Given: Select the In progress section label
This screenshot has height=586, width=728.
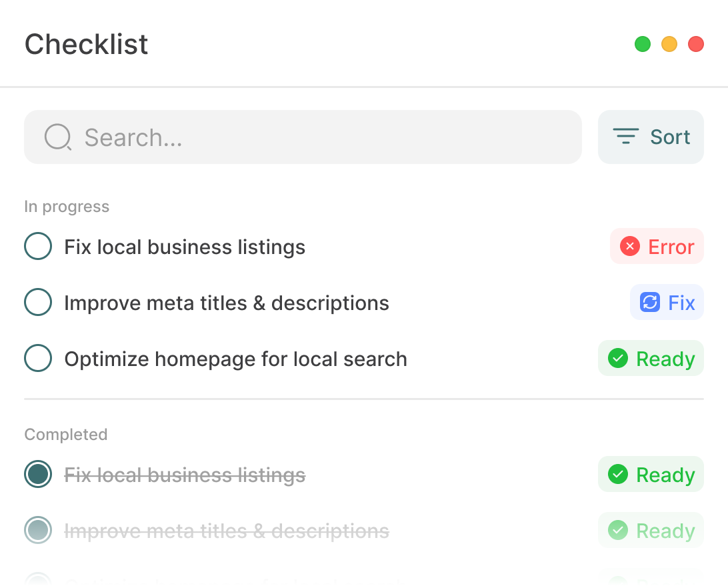Looking at the screenshot, I should pos(67,207).
